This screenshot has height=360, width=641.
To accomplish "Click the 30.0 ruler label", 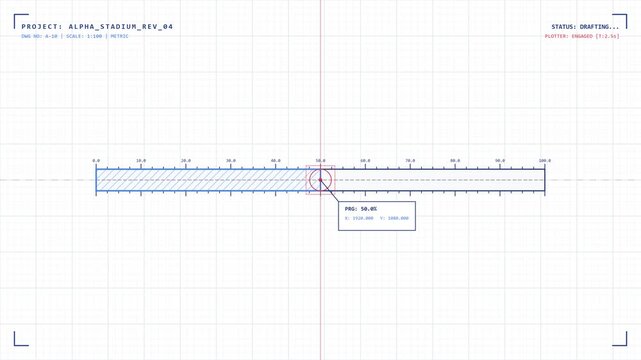I will point(231,161).
